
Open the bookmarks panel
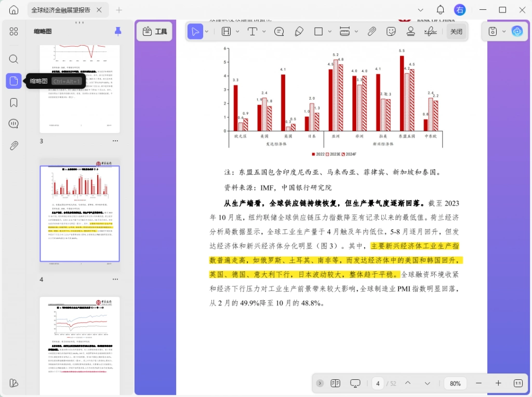point(14,102)
